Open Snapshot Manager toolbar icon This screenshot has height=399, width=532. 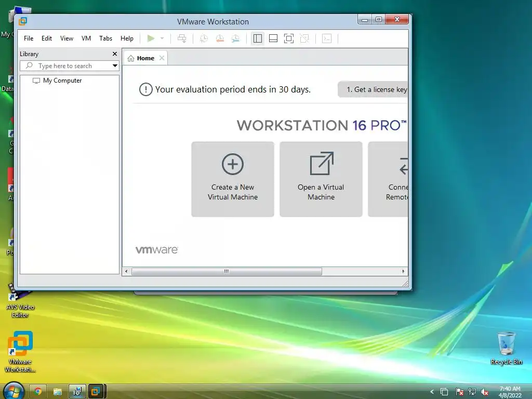235,38
